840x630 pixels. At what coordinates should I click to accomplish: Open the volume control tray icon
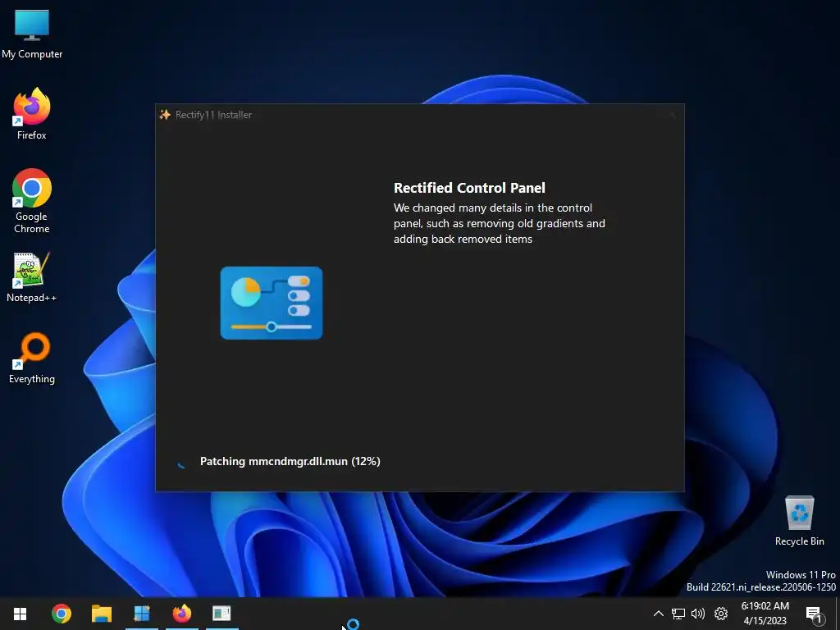tap(698, 614)
